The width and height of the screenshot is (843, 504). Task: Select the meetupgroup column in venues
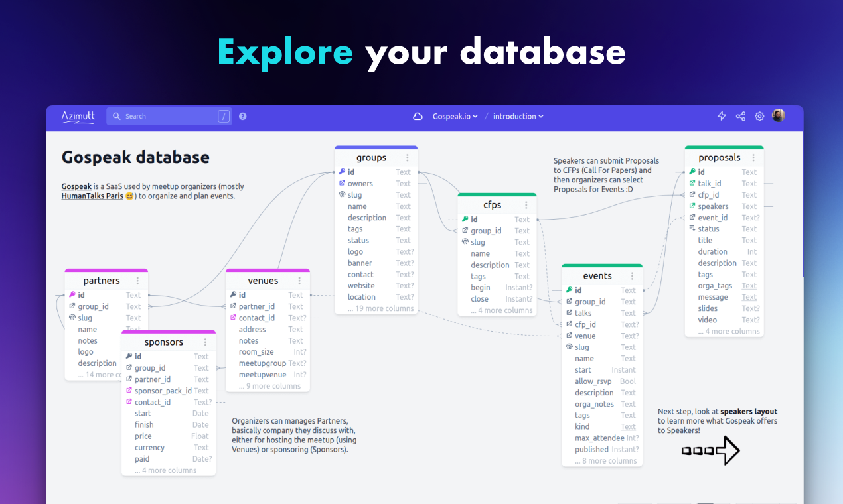pyautogui.click(x=268, y=363)
